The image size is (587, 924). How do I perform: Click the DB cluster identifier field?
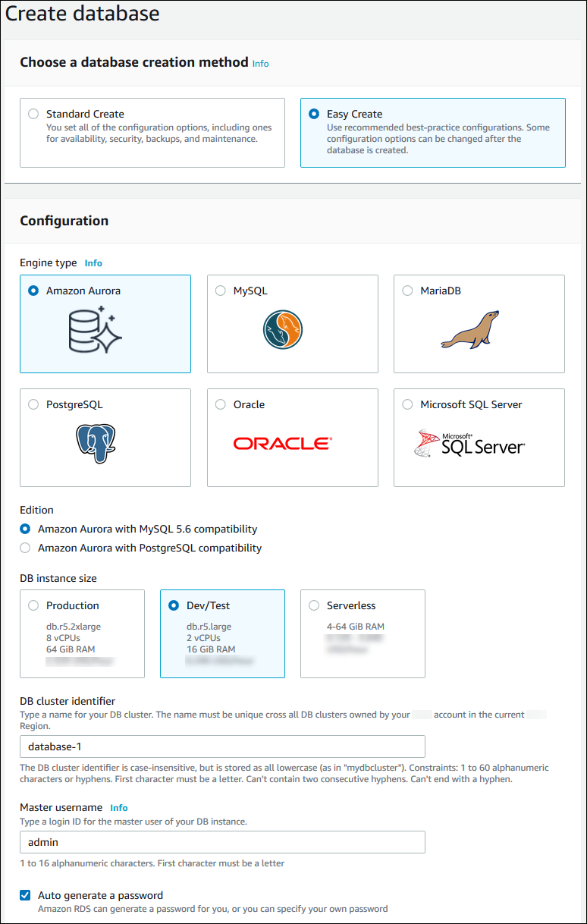pyautogui.click(x=222, y=746)
